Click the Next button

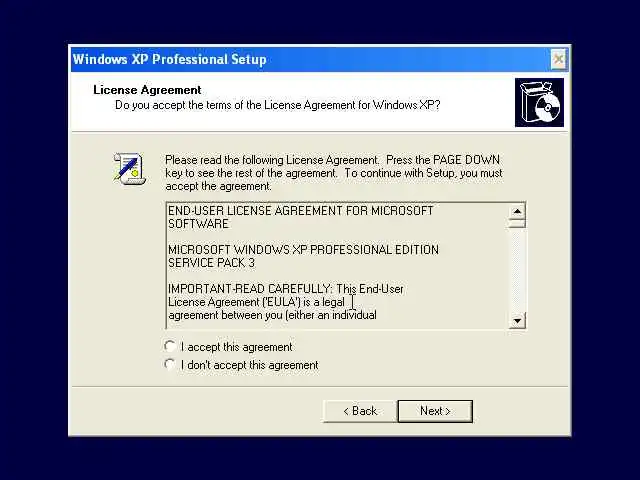435,411
